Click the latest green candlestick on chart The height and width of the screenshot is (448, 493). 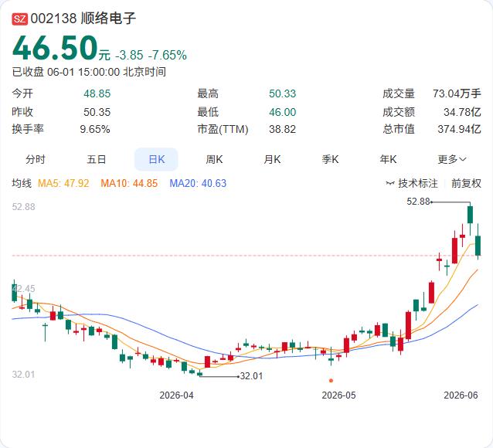coord(478,246)
